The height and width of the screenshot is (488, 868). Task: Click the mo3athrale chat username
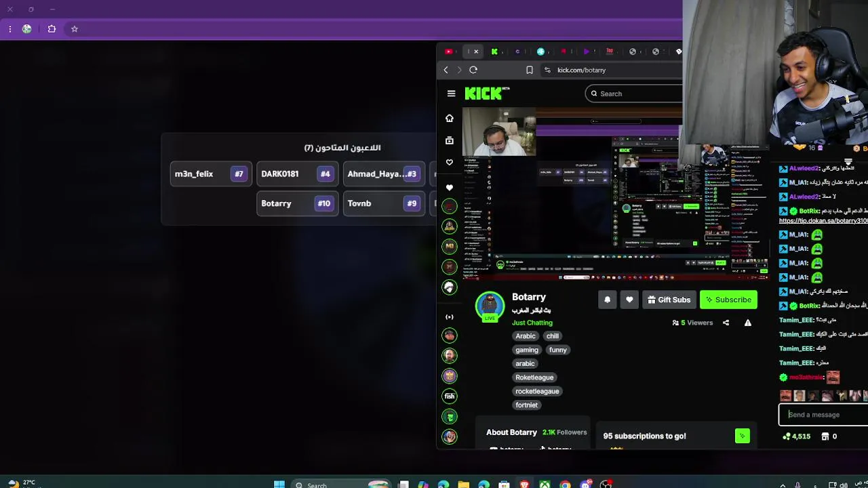click(x=806, y=378)
